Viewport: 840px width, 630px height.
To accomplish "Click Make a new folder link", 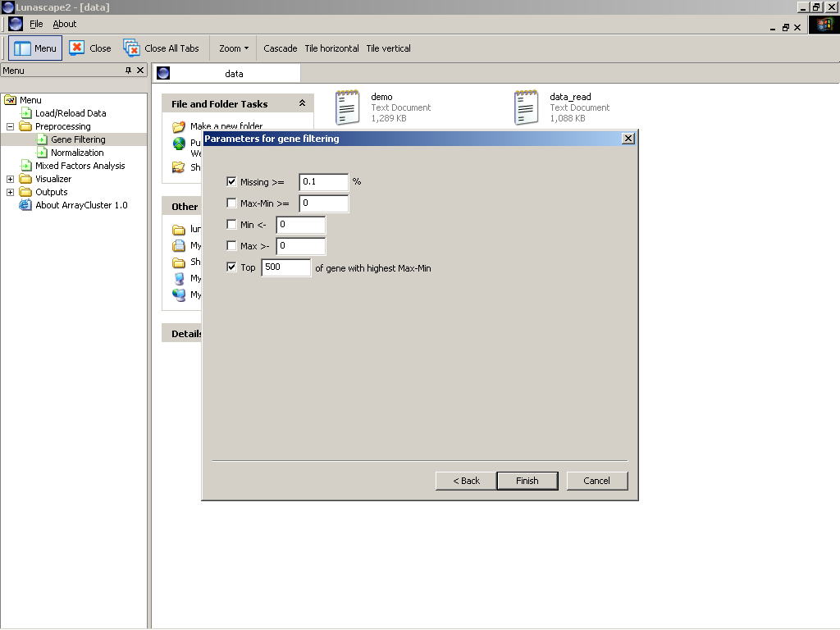I will [226, 126].
